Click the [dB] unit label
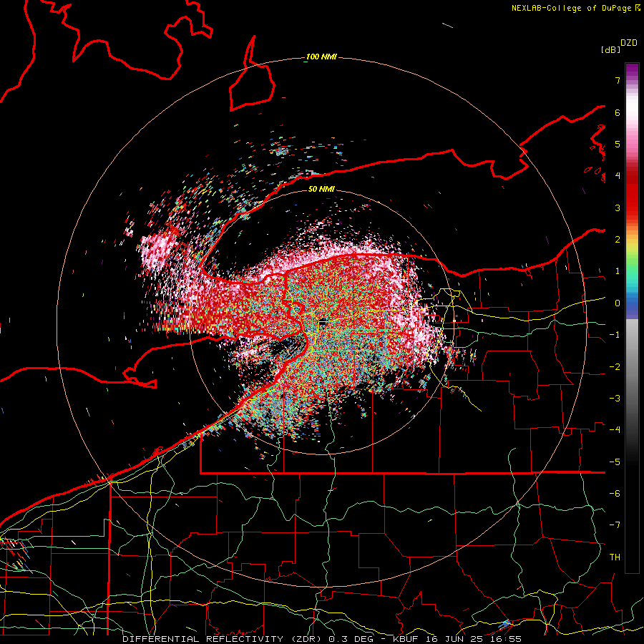The image size is (644, 644). click(x=610, y=49)
